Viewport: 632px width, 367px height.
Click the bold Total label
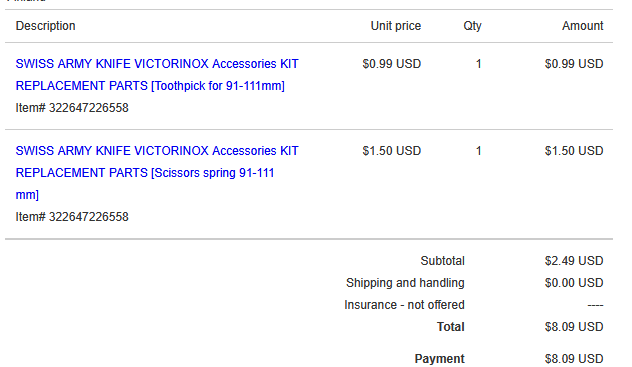[451, 327]
